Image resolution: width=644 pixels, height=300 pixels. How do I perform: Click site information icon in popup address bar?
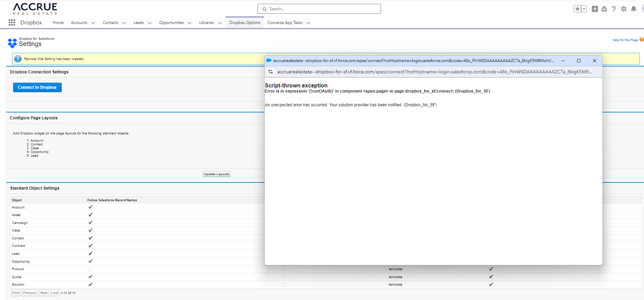(271, 72)
